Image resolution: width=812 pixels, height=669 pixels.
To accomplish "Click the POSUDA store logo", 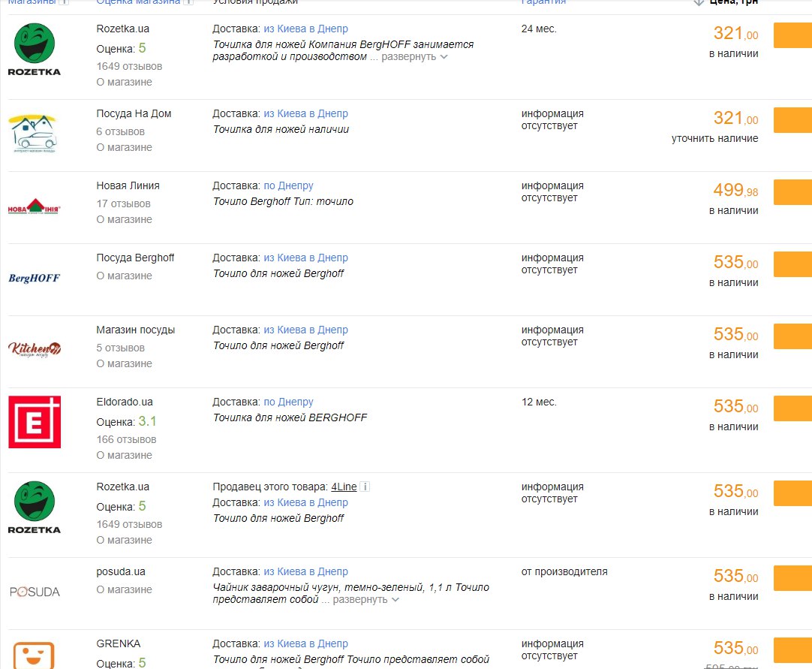I will 35,592.
